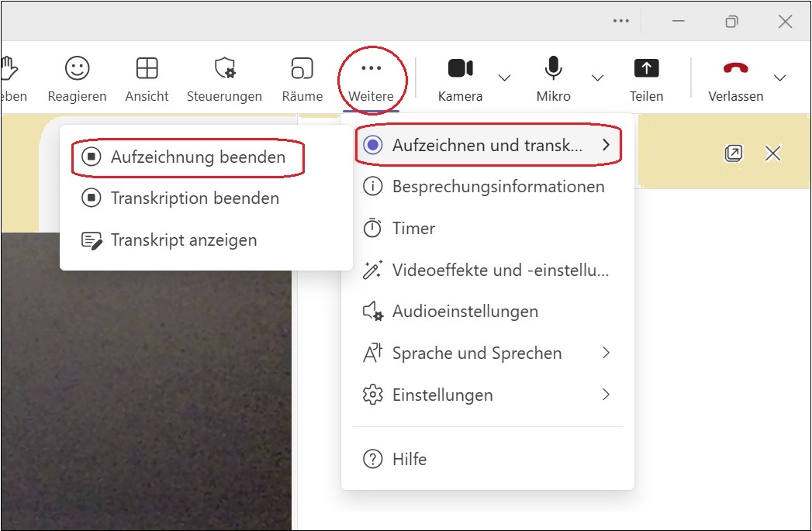This screenshot has height=531, width=812.
Task: Open the Reagieren emoji reactions
Action: 77,78
